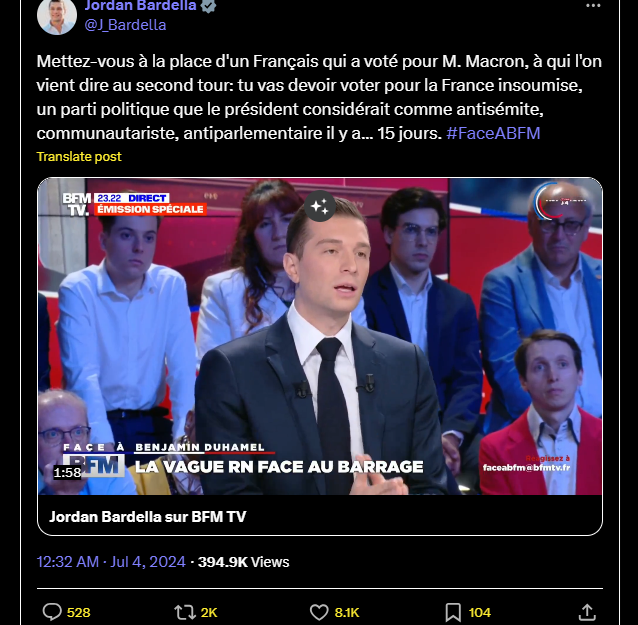Click the 8.1K likes count
The image size is (638, 625).
(x=347, y=612)
